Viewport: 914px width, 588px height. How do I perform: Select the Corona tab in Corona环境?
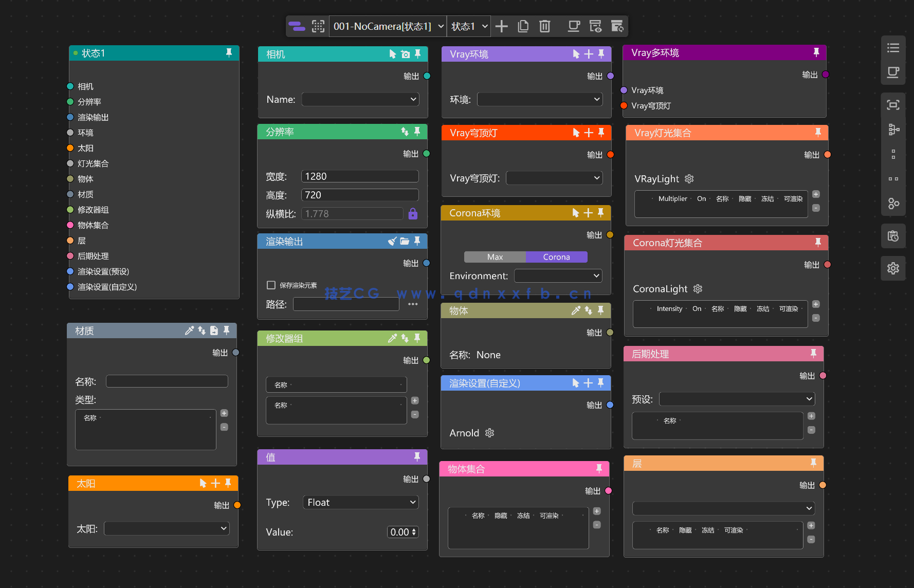click(x=556, y=257)
